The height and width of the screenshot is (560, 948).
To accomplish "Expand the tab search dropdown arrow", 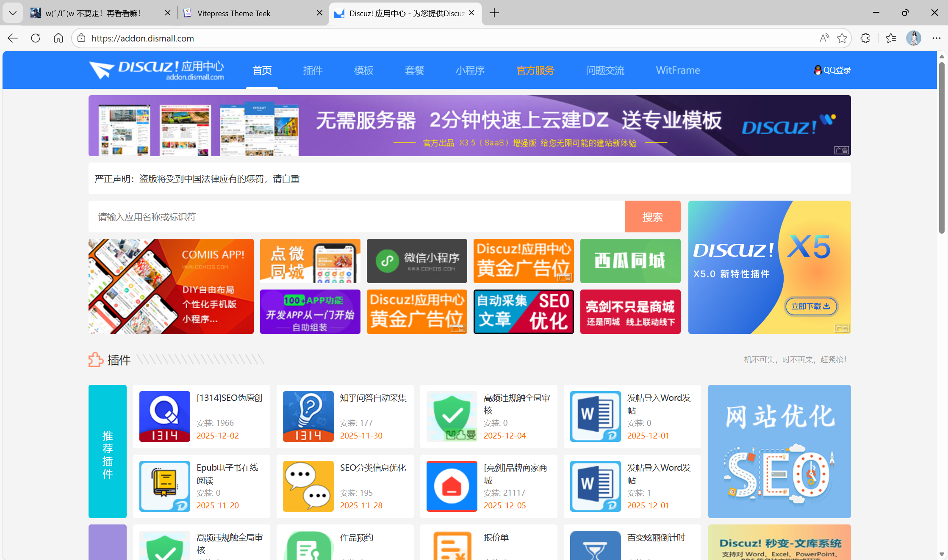I will (13, 13).
